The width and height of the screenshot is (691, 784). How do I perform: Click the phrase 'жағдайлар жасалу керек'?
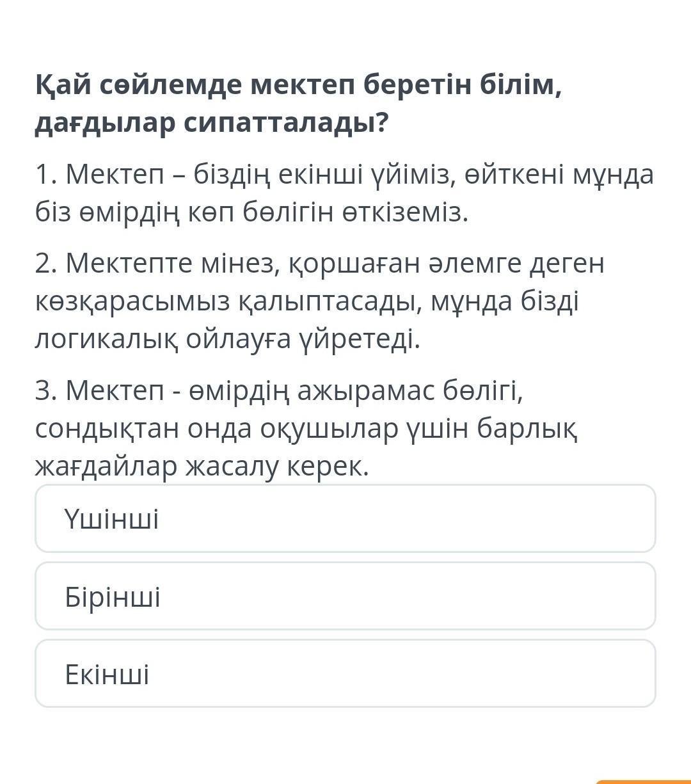(x=202, y=467)
